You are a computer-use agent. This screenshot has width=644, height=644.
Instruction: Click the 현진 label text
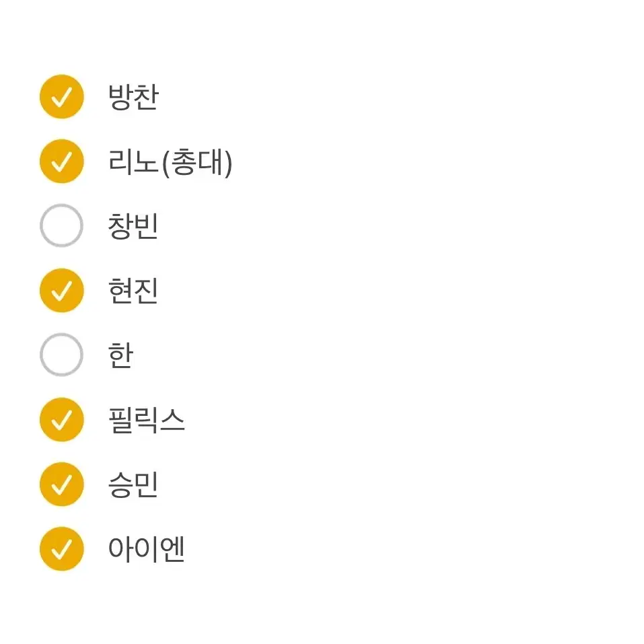point(133,291)
